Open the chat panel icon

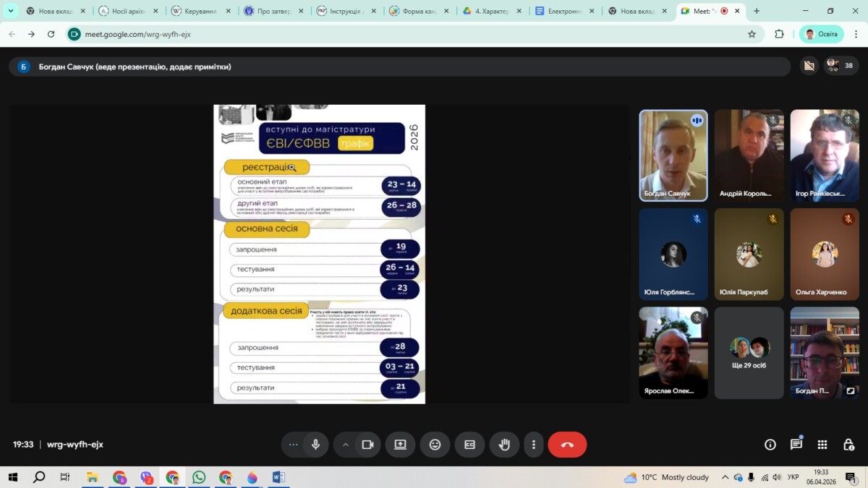pos(796,445)
